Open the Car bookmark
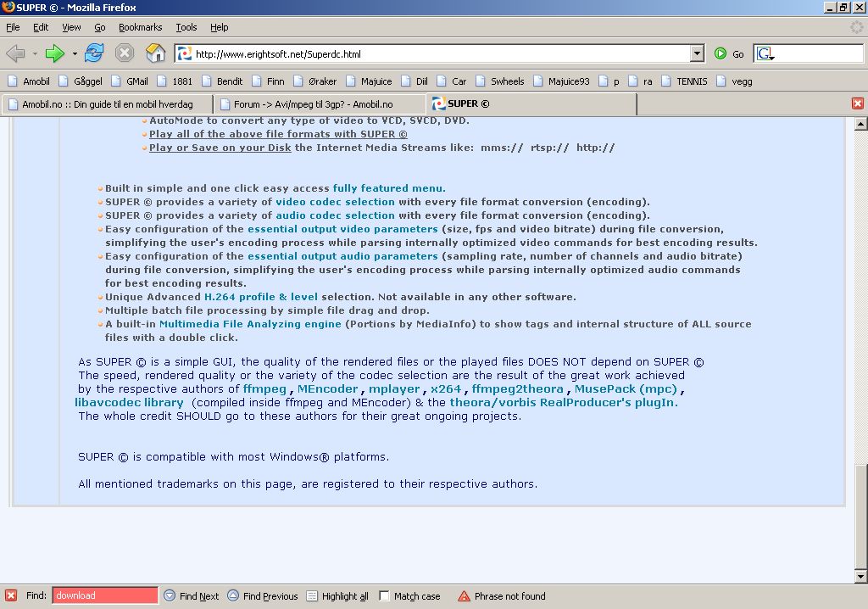Screen dimensions: 868x609 [x=452, y=81]
